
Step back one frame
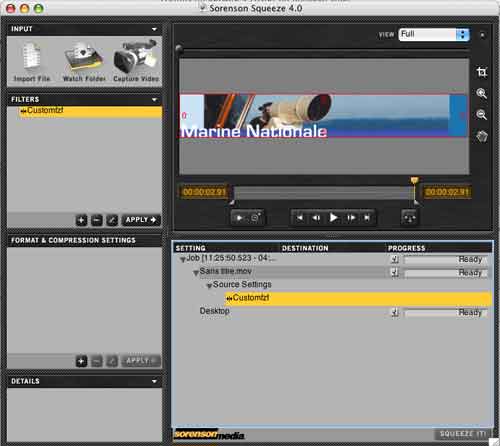point(316,218)
